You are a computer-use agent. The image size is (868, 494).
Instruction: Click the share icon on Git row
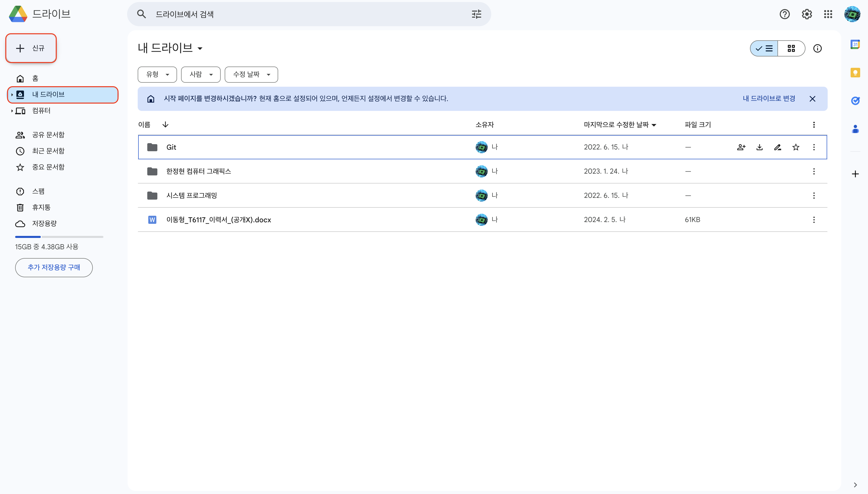tap(741, 147)
